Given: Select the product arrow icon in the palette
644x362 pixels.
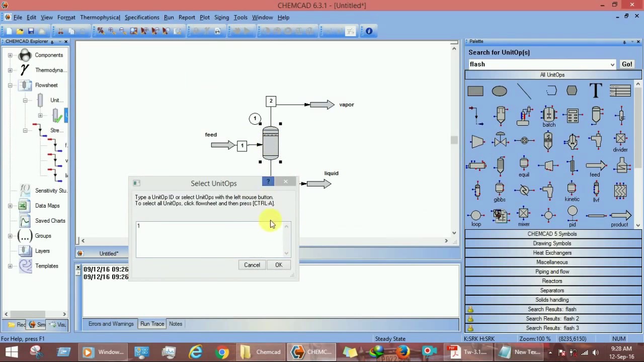Looking at the screenshot, I should [620, 218].
